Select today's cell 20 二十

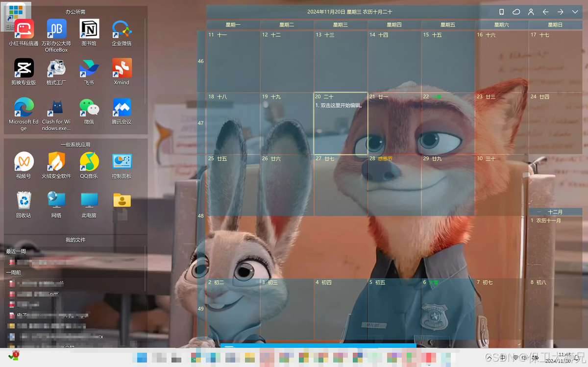[x=341, y=123]
